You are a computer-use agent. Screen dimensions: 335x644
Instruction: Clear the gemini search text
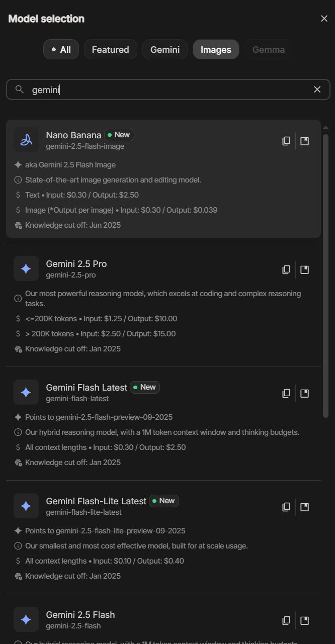click(x=317, y=89)
